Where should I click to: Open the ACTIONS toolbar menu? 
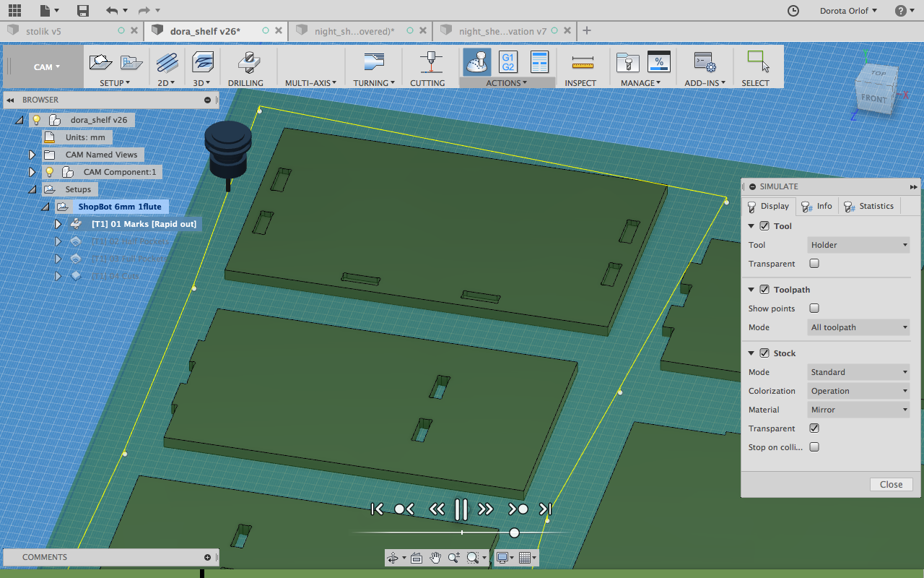coord(506,83)
